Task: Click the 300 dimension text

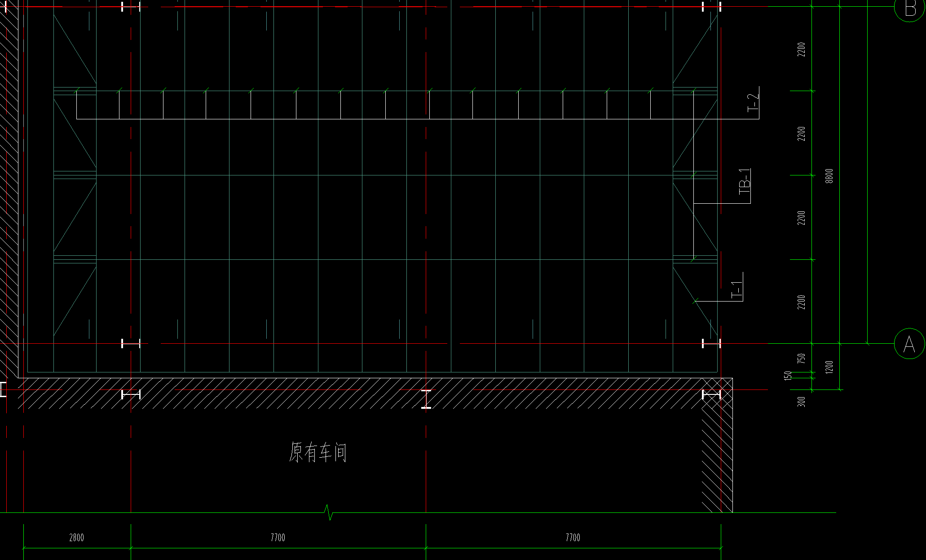Action: pos(801,401)
